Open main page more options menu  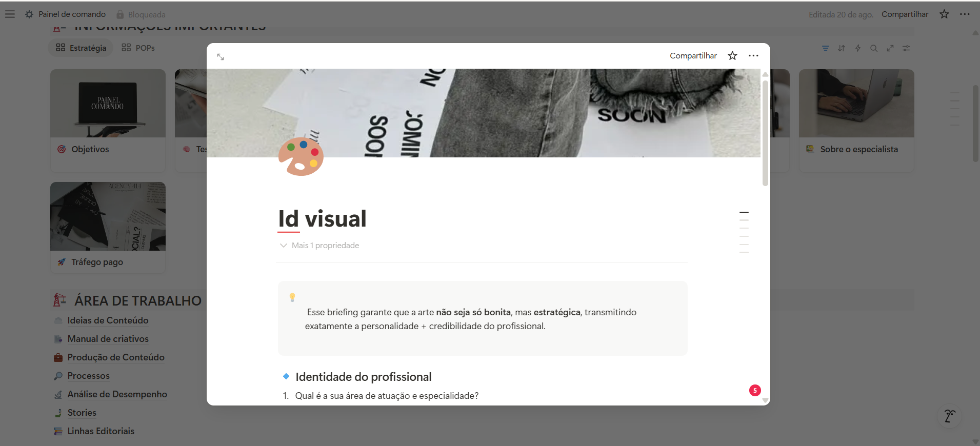[x=965, y=14]
